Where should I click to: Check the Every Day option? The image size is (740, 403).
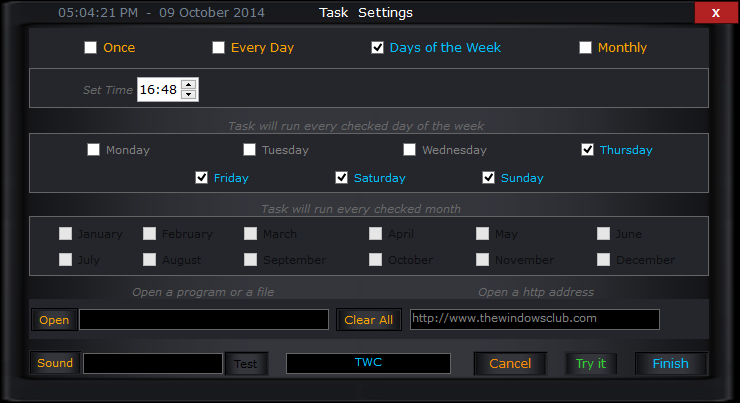pos(219,48)
